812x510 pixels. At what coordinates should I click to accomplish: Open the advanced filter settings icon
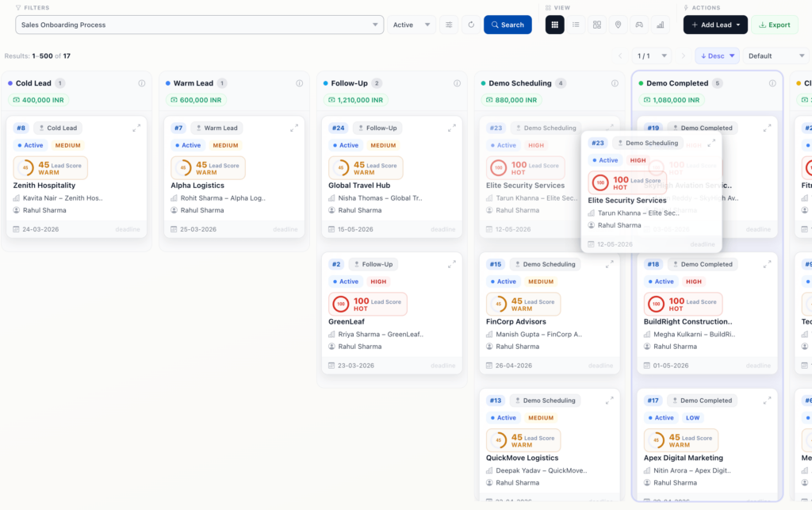450,25
